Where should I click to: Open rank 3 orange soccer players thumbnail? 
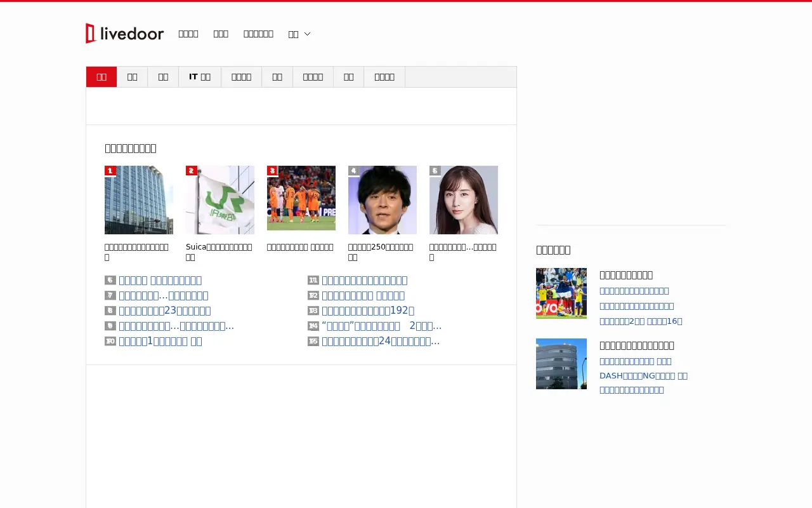[301, 198]
